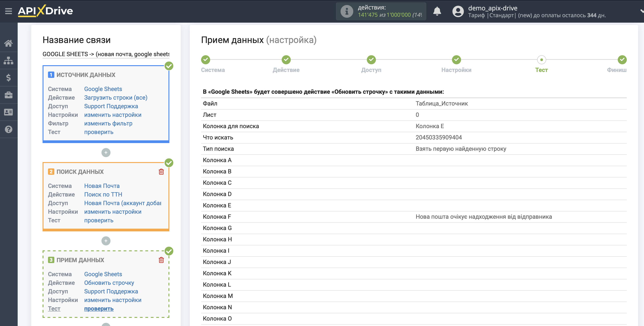The width and height of the screenshot is (644, 326).
Task: Open the home icon in sidebar
Action: pos(9,43)
